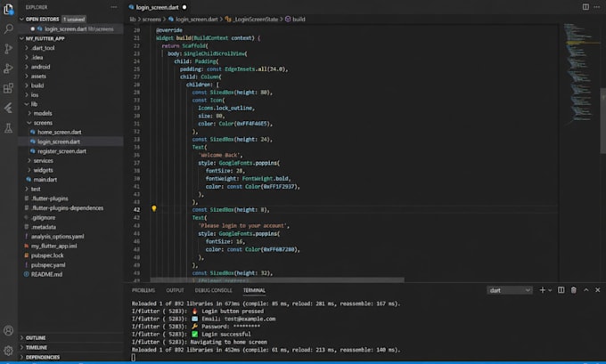606x364 pixels.
Task: Click the editor vertical scrollbar
Action: point(602,121)
